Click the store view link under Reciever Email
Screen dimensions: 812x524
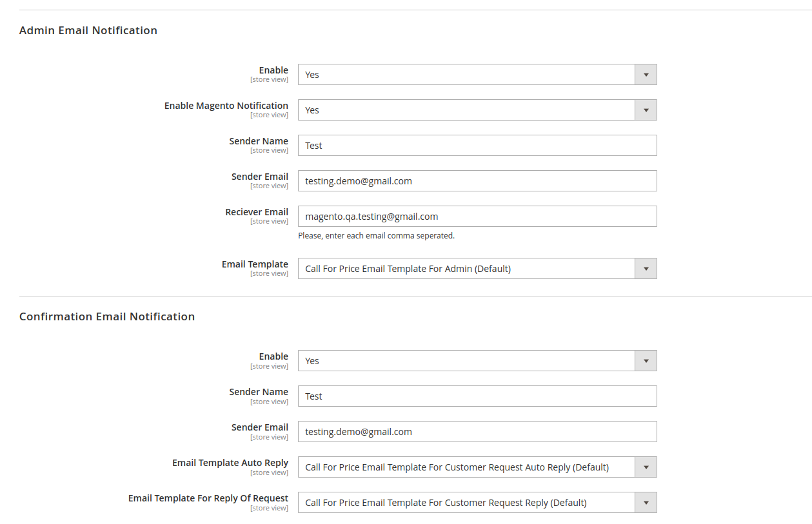269,220
